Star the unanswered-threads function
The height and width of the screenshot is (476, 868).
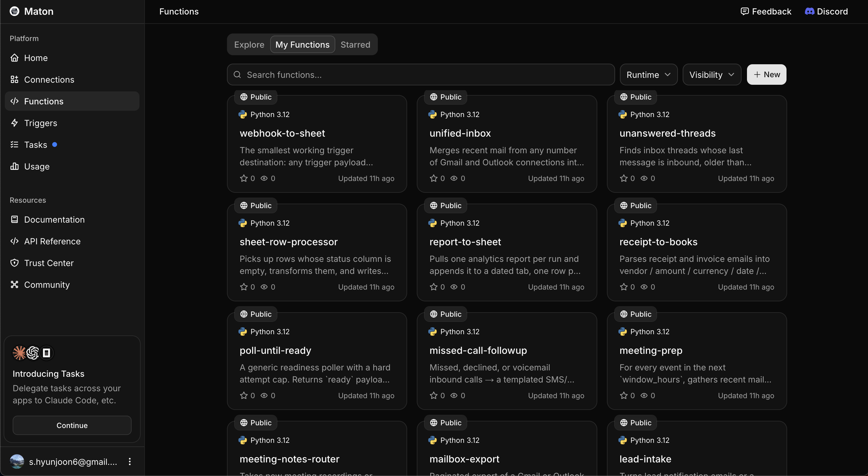pyautogui.click(x=623, y=178)
